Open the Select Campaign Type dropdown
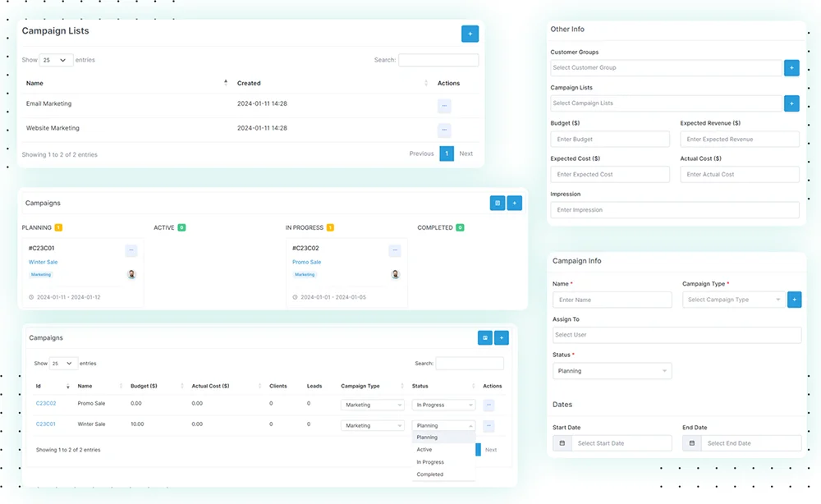The height and width of the screenshot is (504, 821). (x=733, y=300)
